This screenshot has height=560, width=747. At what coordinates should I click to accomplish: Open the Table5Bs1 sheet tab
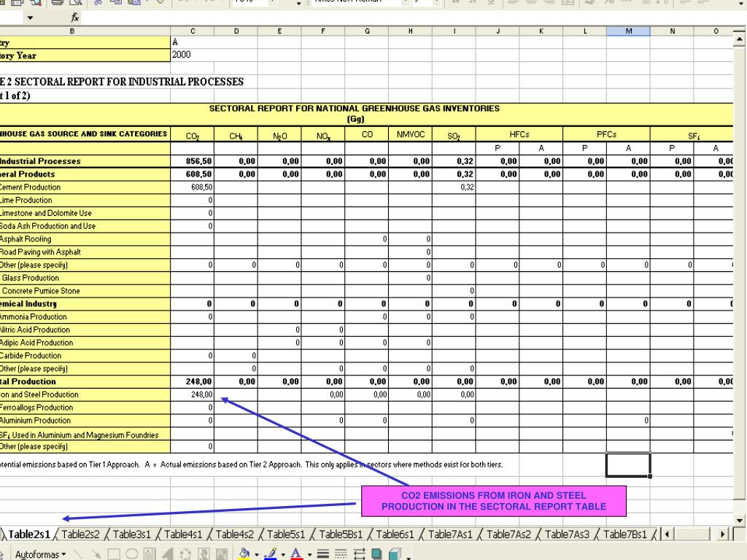(x=341, y=534)
